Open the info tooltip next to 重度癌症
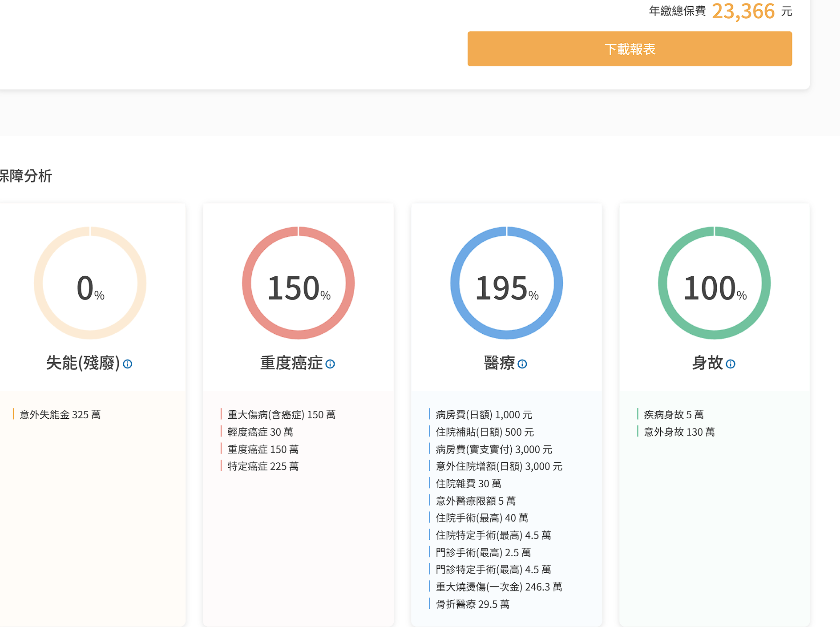The width and height of the screenshot is (840, 627). tap(330, 364)
